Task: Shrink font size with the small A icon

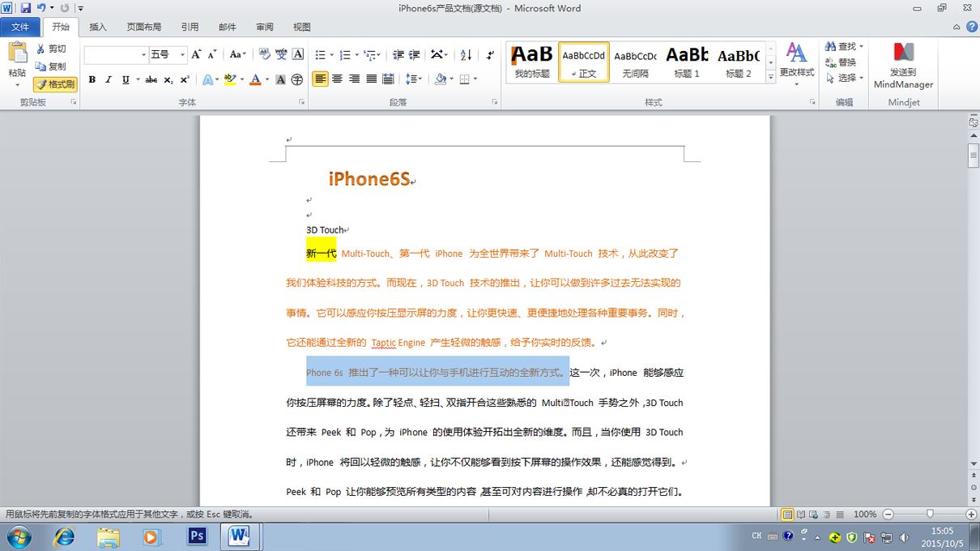Action: tap(212, 54)
